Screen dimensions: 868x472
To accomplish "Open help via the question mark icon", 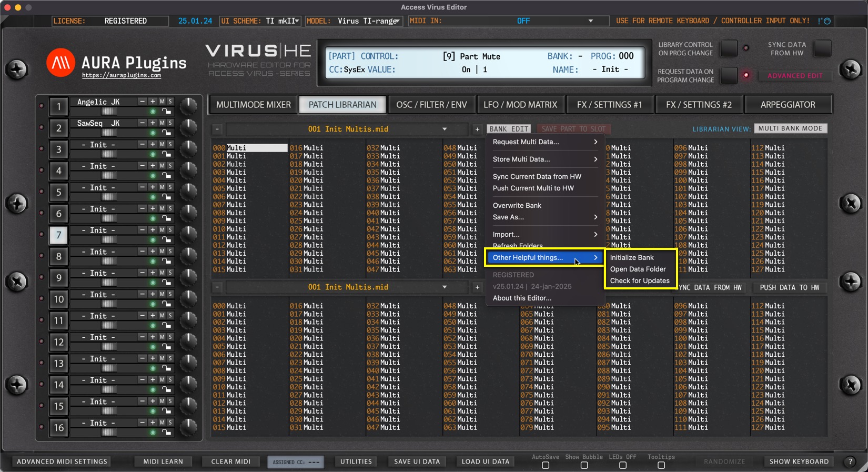I will pyautogui.click(x=850, y=461).
